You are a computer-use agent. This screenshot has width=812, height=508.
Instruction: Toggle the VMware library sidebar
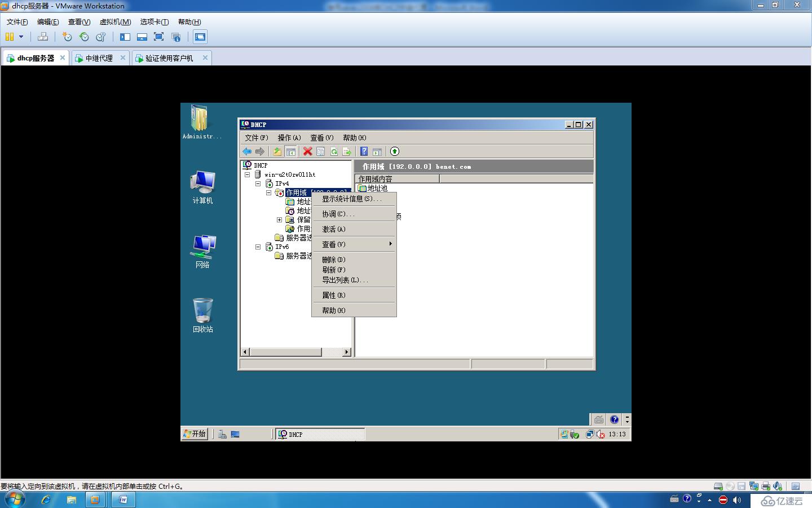coord(125,37)
